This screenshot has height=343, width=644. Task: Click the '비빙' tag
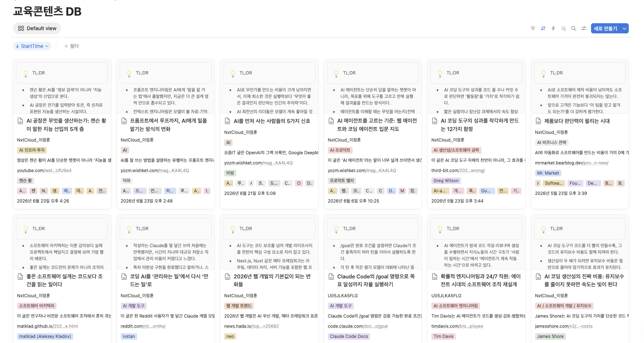click(230, 173)
